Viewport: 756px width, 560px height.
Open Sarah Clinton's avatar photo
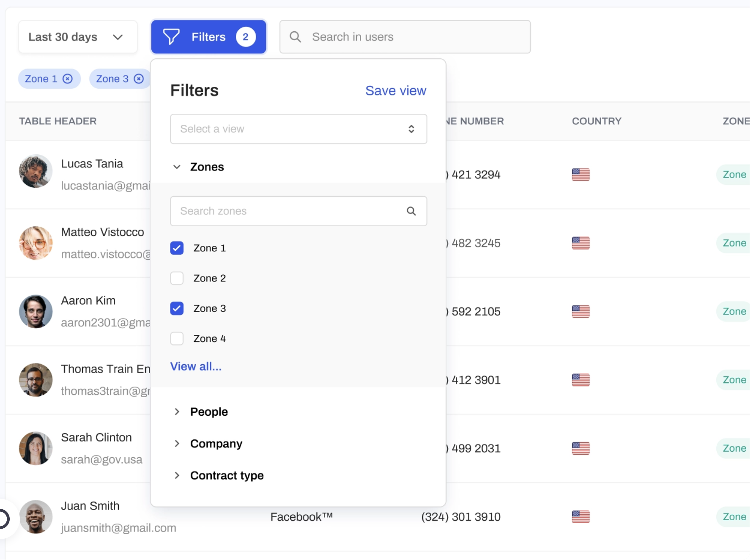[36, 448]
